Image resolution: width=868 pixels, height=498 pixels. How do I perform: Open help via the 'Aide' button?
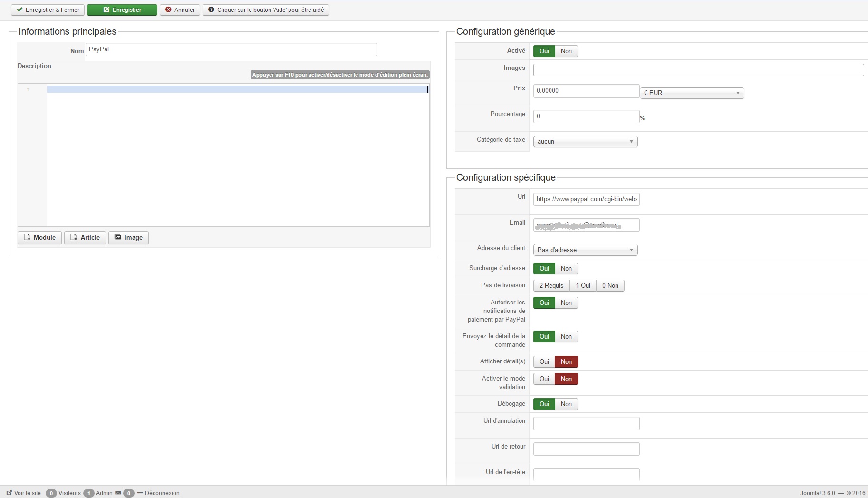coord(266,10)
